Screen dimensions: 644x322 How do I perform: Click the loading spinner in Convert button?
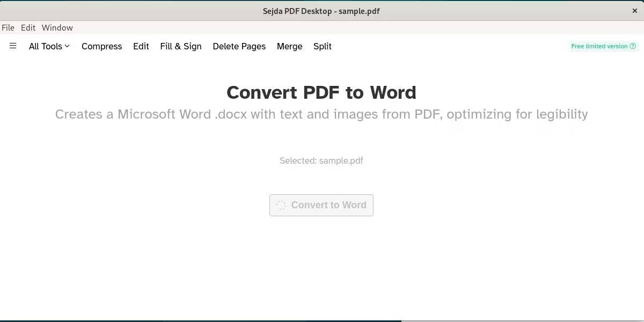pos(280,205)
